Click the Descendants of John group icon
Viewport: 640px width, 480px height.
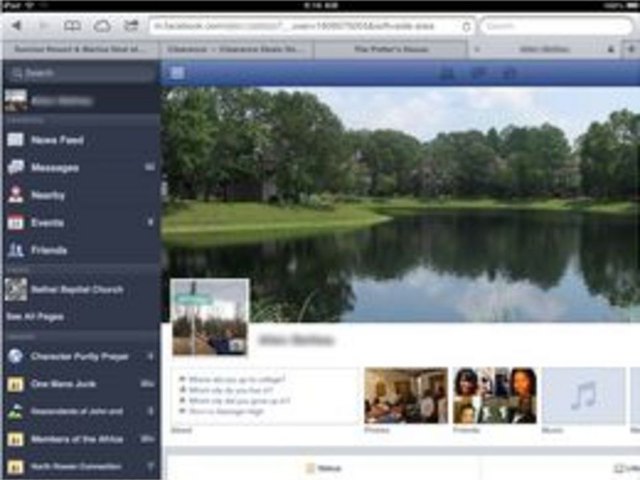[16, 411]
